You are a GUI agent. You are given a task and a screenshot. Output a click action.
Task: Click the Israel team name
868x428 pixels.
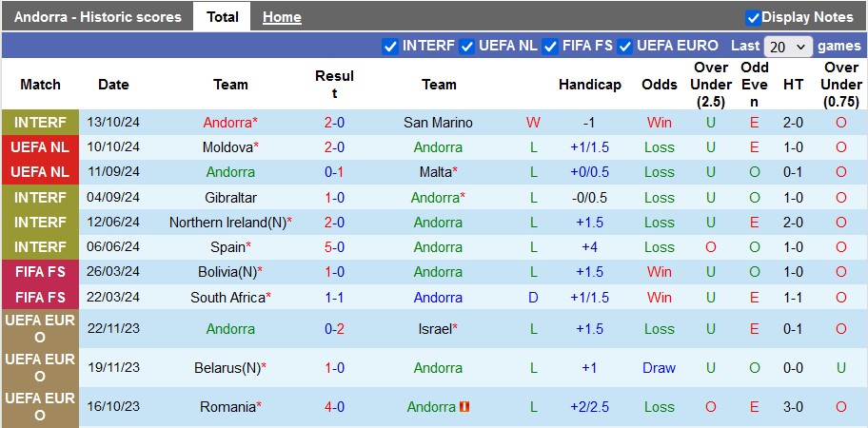pyautogui.click(x=435, y=329)
